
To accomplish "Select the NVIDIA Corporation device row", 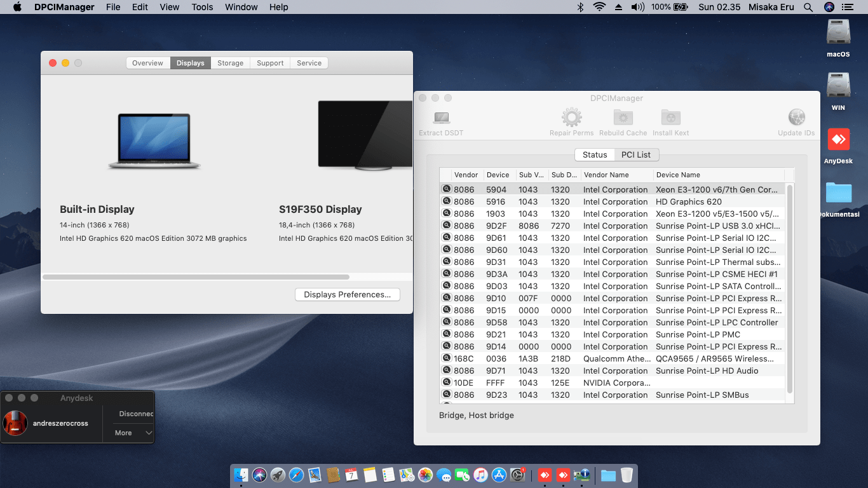I will pyautogui.click(x=615, y=383).
